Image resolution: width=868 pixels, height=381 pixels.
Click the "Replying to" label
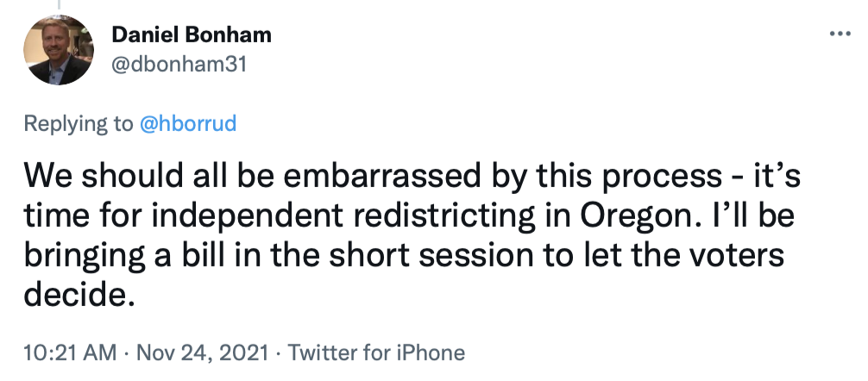point(79,123)
